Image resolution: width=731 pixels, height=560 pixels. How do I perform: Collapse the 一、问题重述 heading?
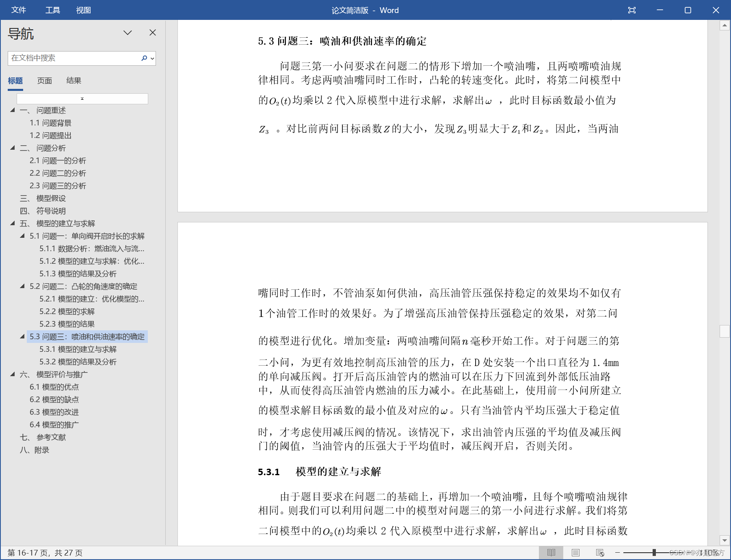13,110
